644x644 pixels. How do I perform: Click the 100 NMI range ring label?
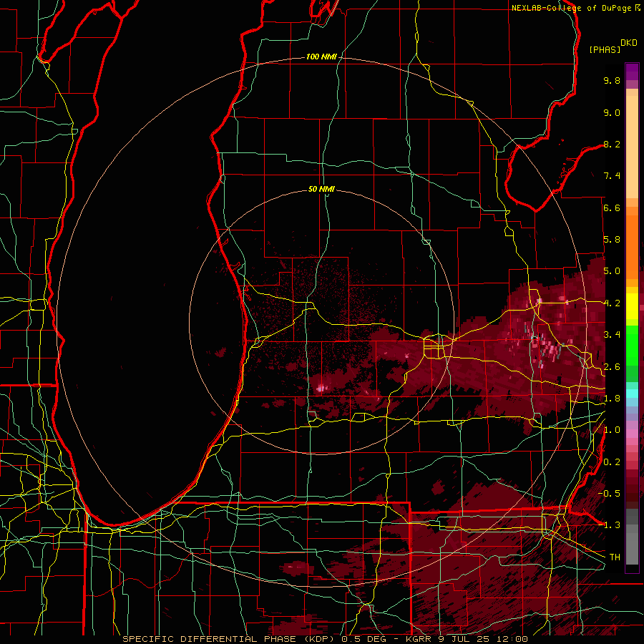[x=321, y=57]
